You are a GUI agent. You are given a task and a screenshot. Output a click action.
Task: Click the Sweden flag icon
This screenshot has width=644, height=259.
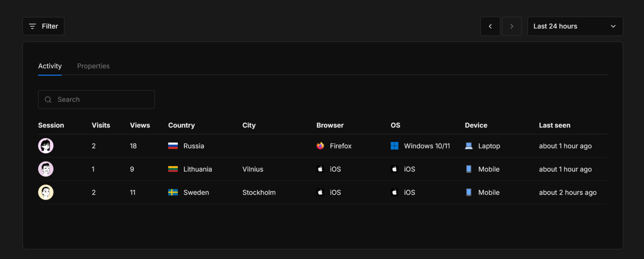tap(173, 192)
